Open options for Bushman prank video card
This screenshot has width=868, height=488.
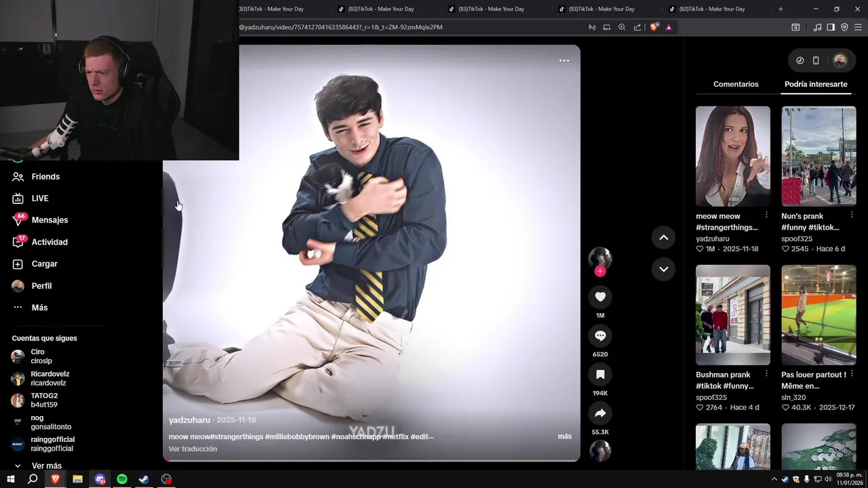[x=766, y=373]
